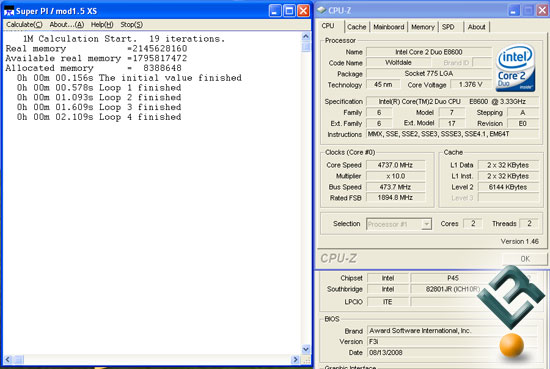Click the Southbridge value '82801JR (ICH10R)'
This screenshot has height=369, width=550.
452,289
